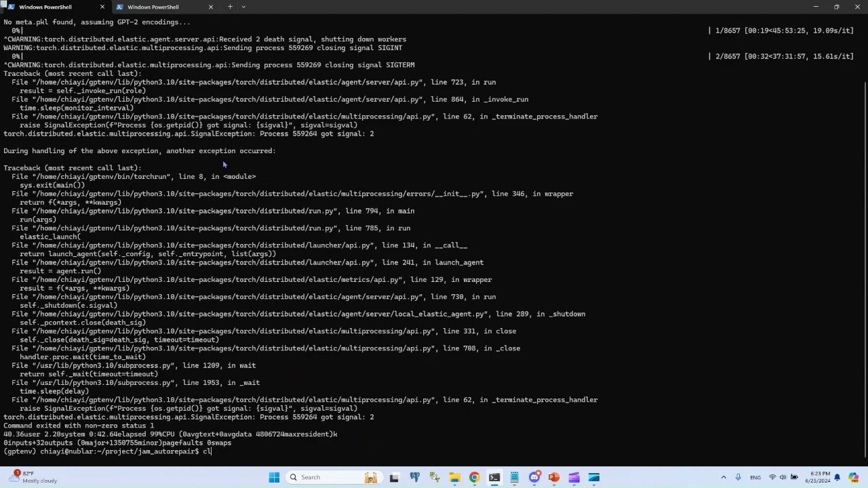This screenshot has height=488, width=868.
Task: Open the PuTTY-style network app in taskbar
Action: click(434, 477)
